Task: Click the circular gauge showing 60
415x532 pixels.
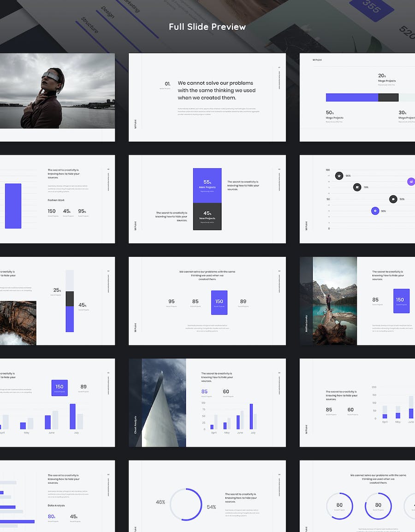Action: (x=339, y=506)
